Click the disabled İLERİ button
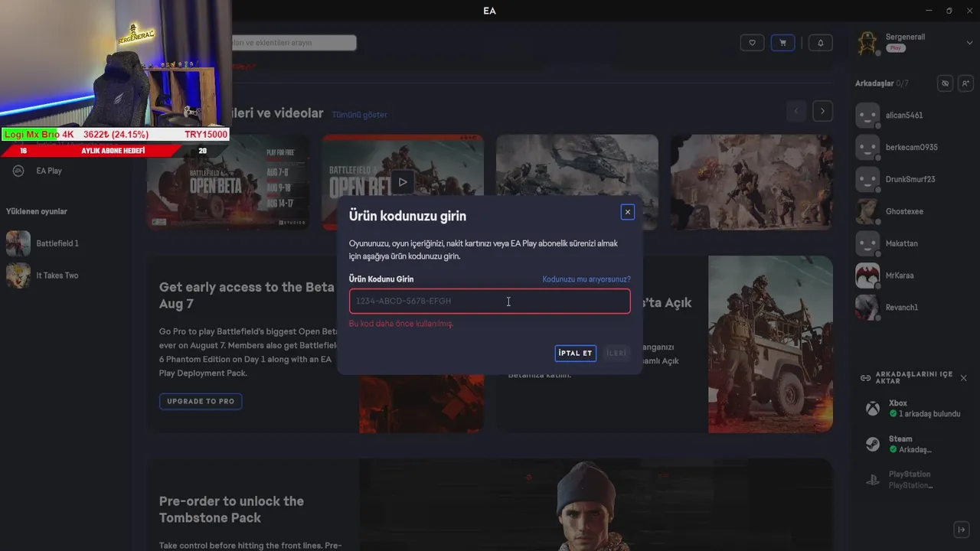Screen dimensions: 980x551 [616, 353]
